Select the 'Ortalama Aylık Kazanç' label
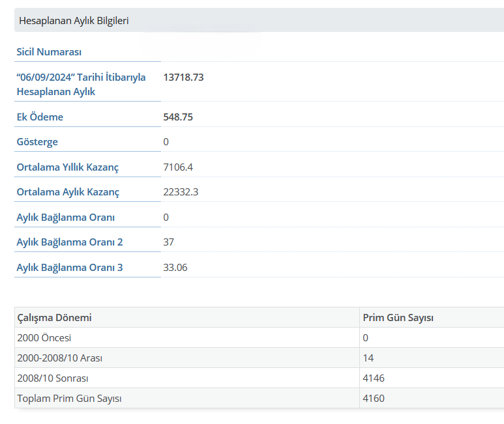The width and height of the screenshot is (504, 424). pos(68,192)
